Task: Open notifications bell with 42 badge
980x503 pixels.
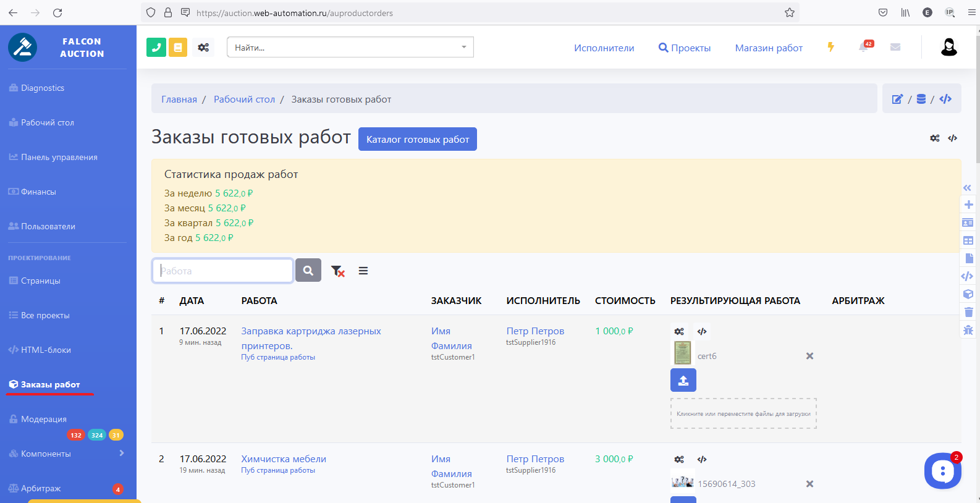Action: point(864,48)
